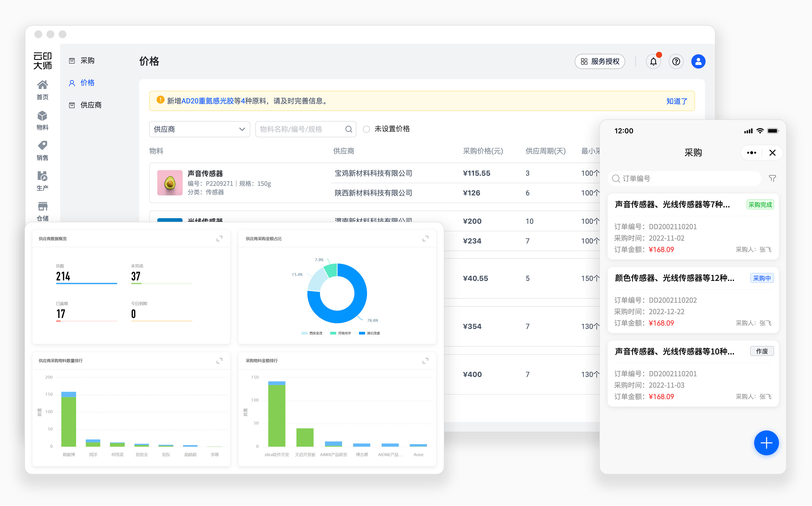Dismiss banner with 知道了 link
Image resolution: width=812 pixels, height=506 pixels.
point(677,101)
